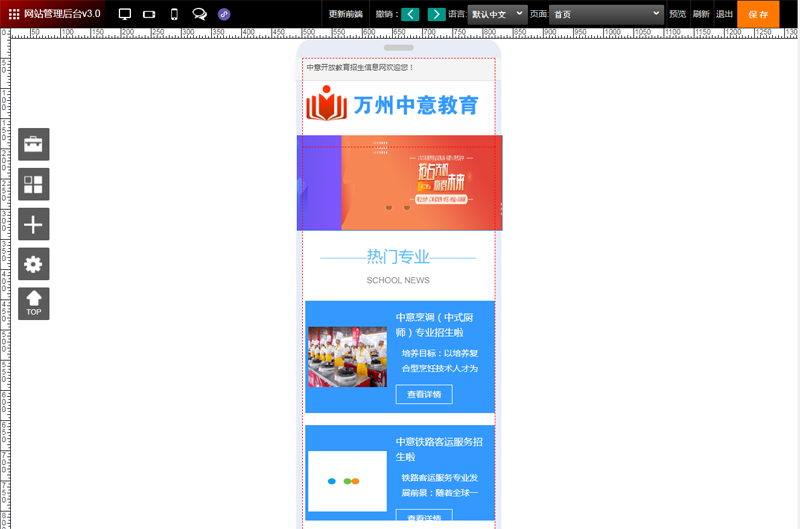800x529 pixels.
Task: Open the chat bubbles icon
Action: coord(199,14)
